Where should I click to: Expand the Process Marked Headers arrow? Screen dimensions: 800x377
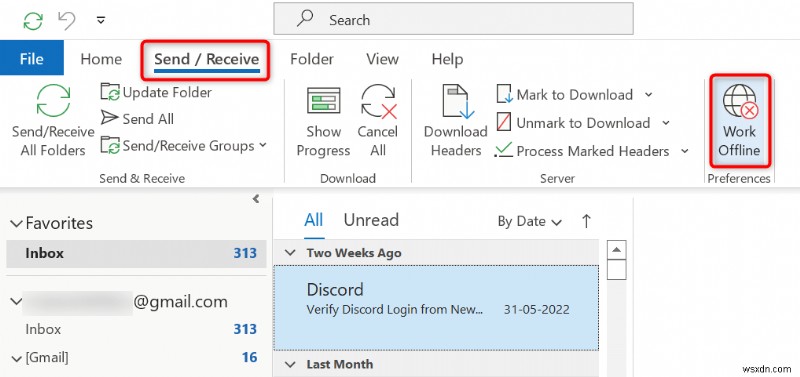[685, 151]
